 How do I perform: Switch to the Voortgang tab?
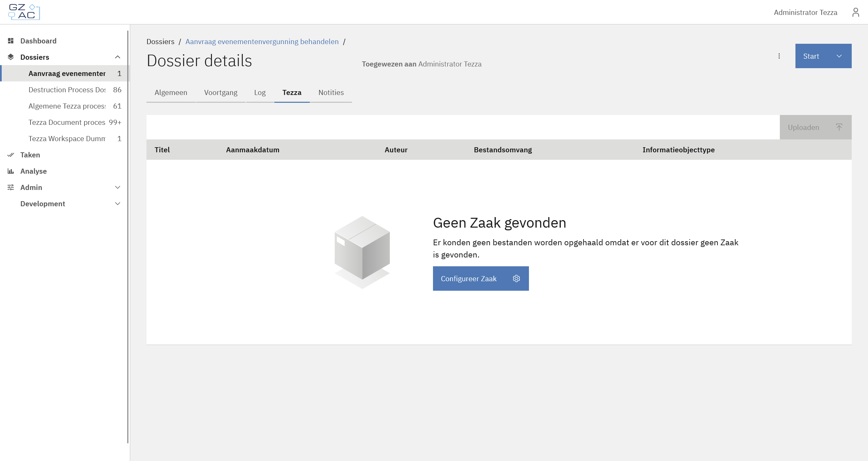[221, 93]
